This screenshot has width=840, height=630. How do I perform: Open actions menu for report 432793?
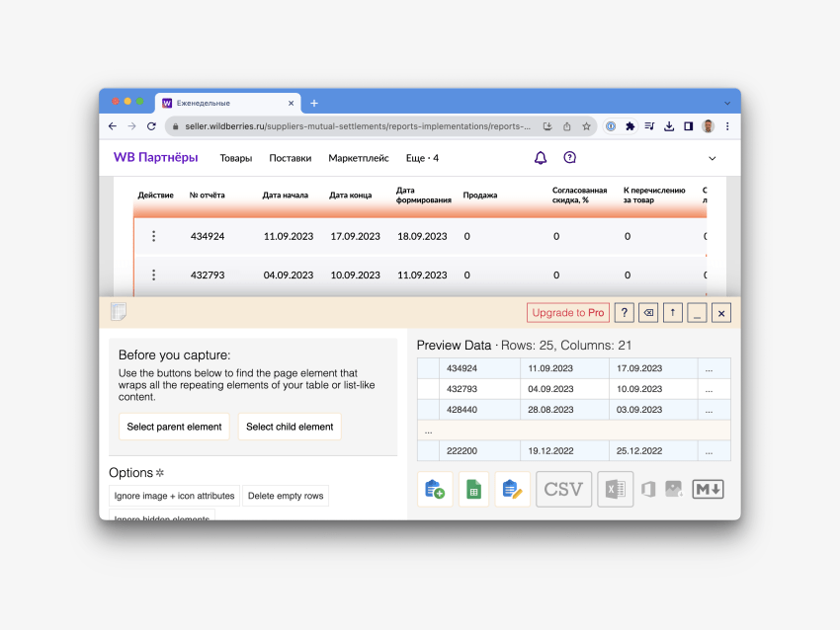click(154, 275)
